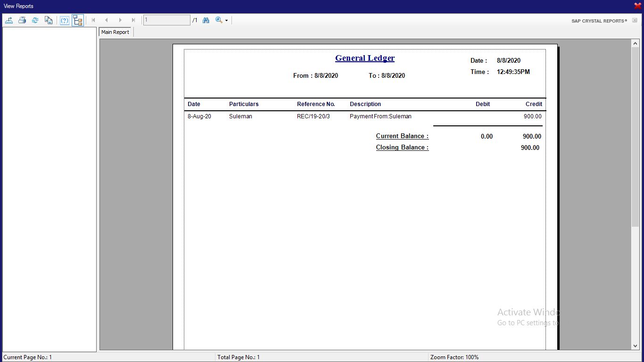Viewport: 644px width, 362px height.
Task: Click the Reference No. column header
Action: pyautogui.click(x=316, y=104)
